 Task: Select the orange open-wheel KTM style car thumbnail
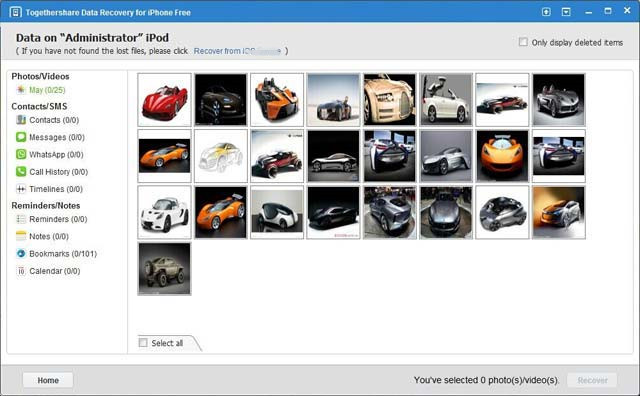coord(277,100)
